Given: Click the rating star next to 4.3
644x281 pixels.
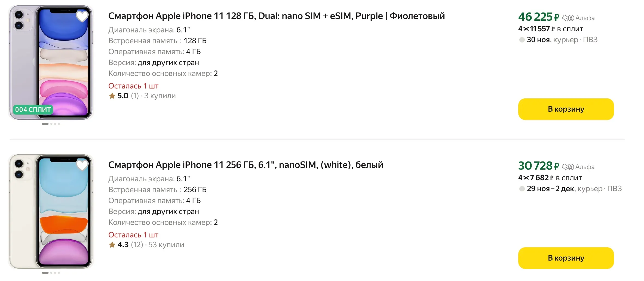Looking at the screenshot, I should click(x=112, y=245).
